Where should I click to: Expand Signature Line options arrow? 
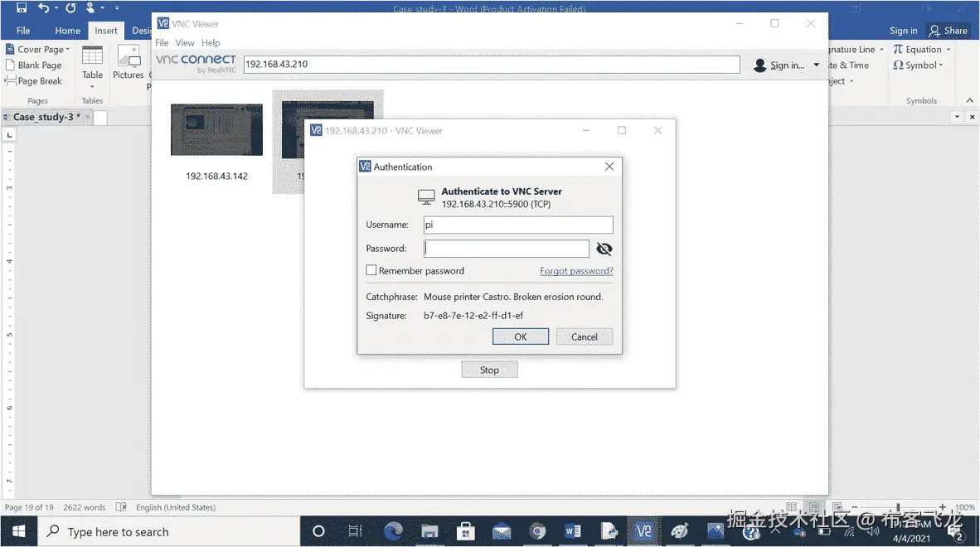pyautogui.click(x=881, y=50)
